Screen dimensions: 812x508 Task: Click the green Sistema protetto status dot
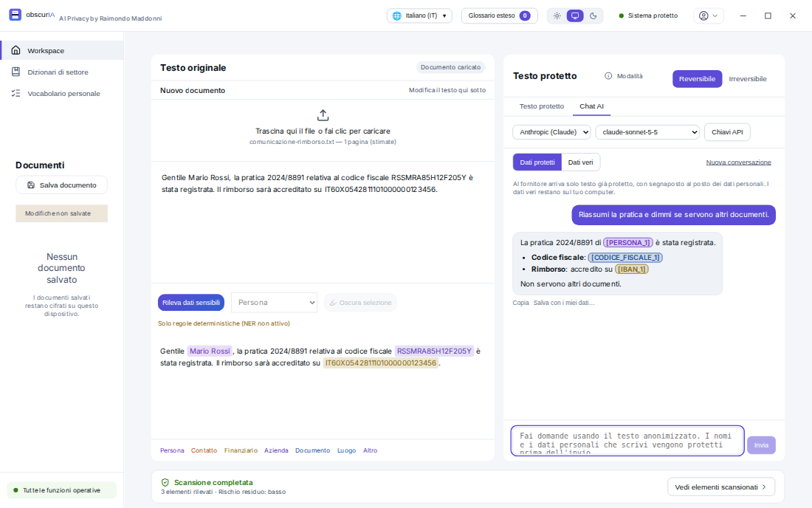pyautogui.click(x=622, y=16)
